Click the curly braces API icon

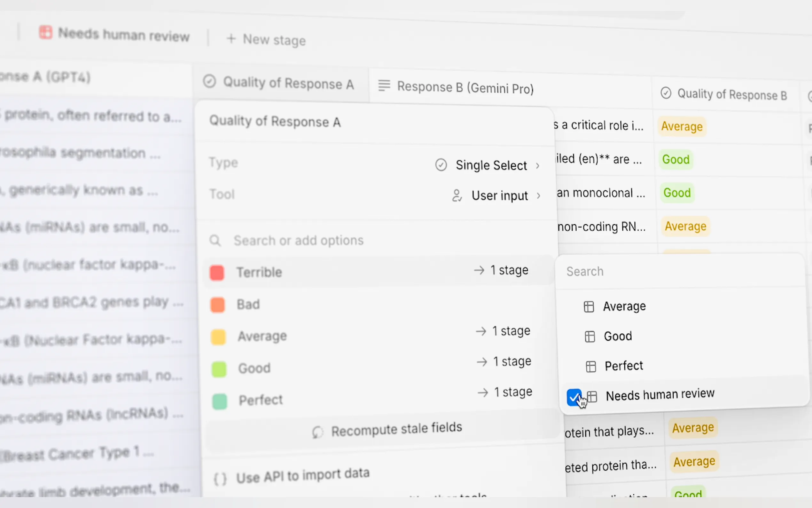pyautogui.click(x=220, y=479)
